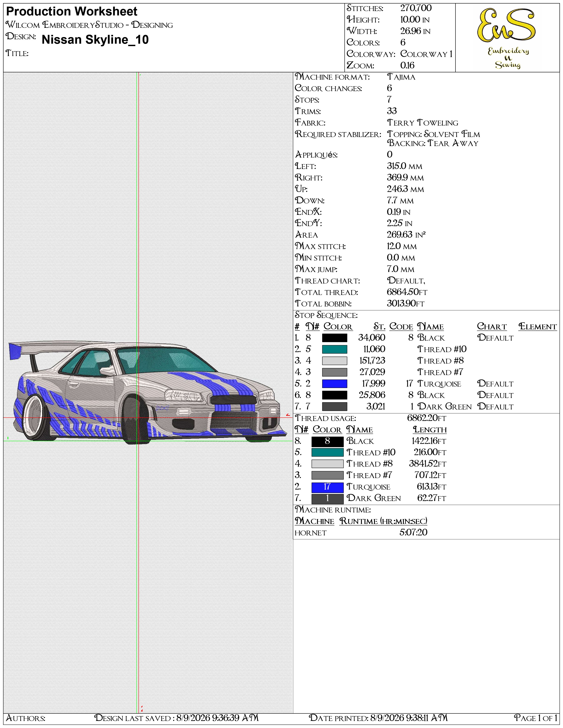
Task: Select the Min Stitch value "0.0 mm"
Action: click(x=401, y=258)
